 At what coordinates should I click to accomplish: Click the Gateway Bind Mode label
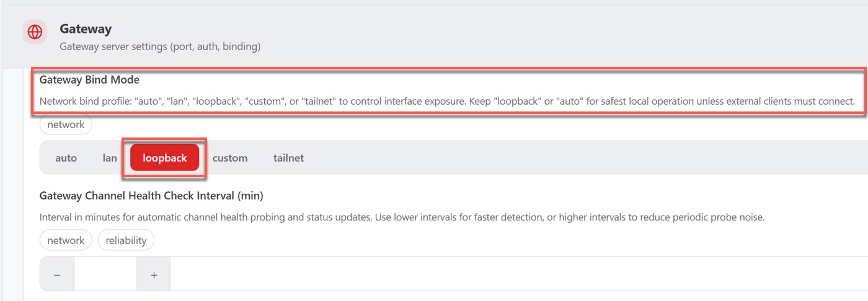[x=89, y=80]
